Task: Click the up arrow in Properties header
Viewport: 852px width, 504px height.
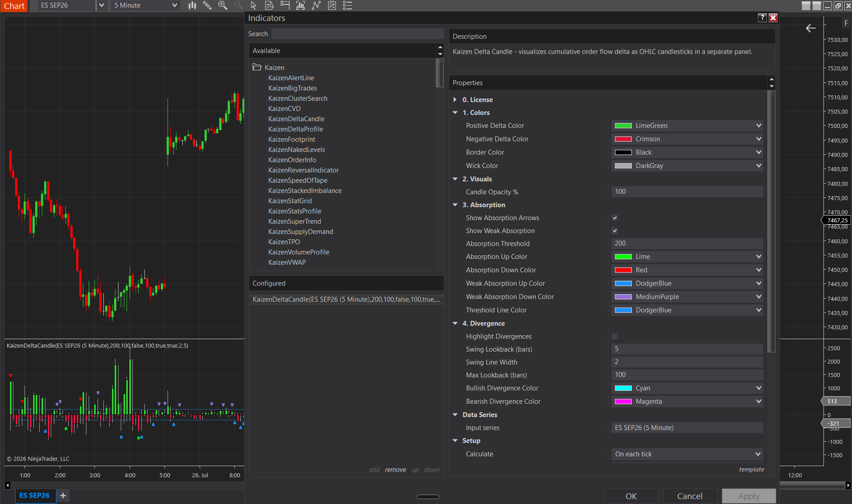Action: 772,79
